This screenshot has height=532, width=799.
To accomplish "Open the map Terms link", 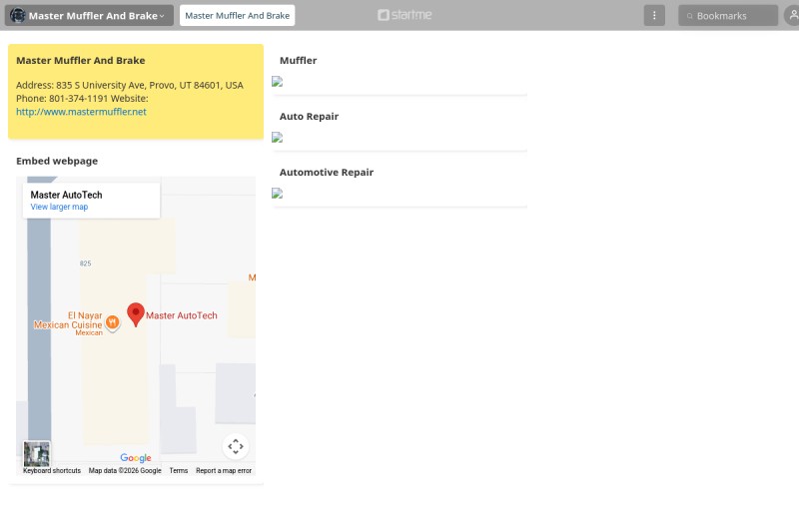I will 179,471.
